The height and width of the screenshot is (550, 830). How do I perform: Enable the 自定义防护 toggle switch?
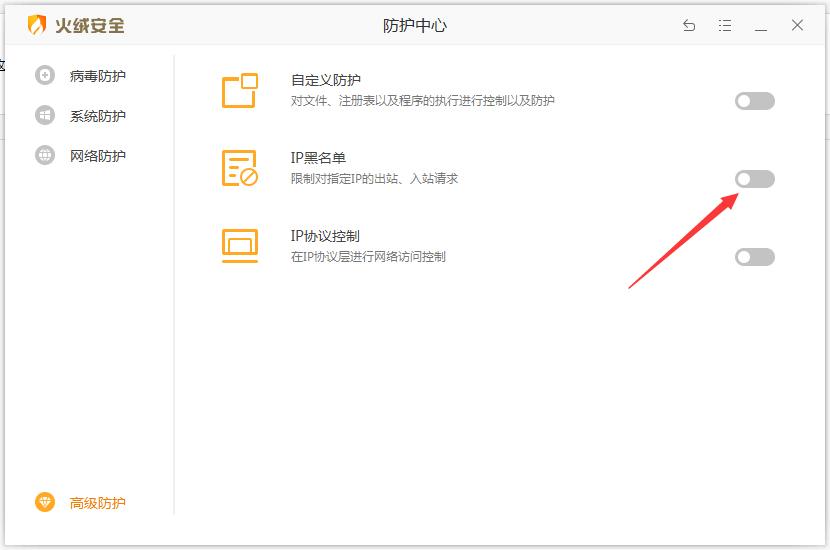tap(755, 101)
